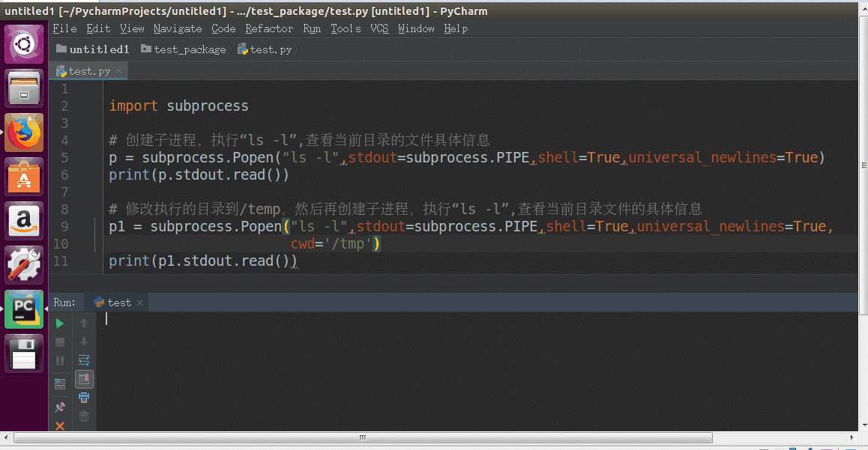Open Files manager from the launcher
Image resolution: width=868 pixels, height=450 pixels.
(24, 88)
